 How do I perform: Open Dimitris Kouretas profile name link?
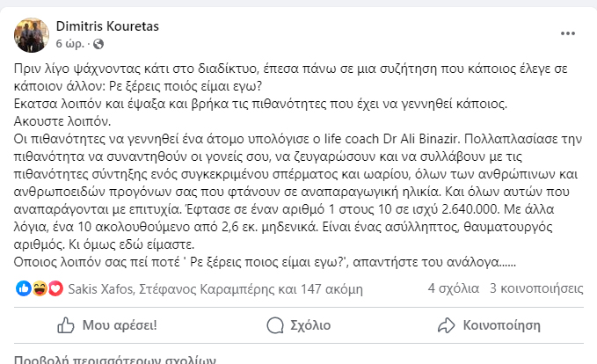pos(108,25)
